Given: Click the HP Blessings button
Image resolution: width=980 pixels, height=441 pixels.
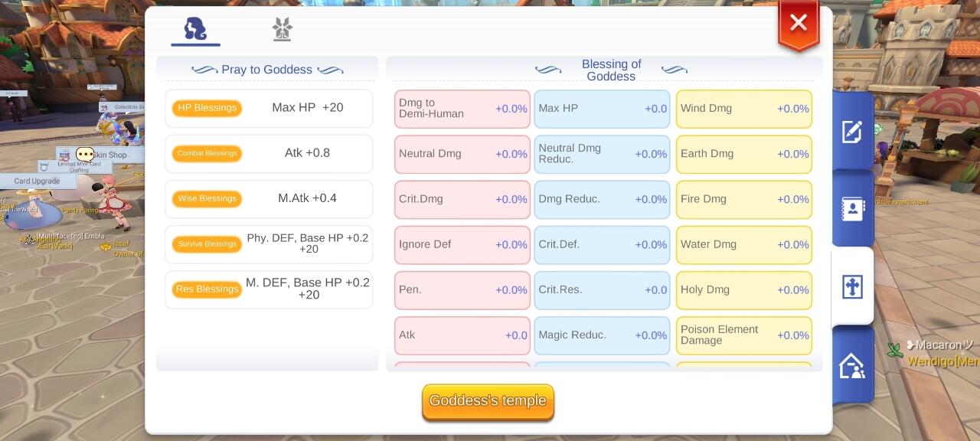Looking at the screenshot, I should pyautogui.click(x=207, y=108).
